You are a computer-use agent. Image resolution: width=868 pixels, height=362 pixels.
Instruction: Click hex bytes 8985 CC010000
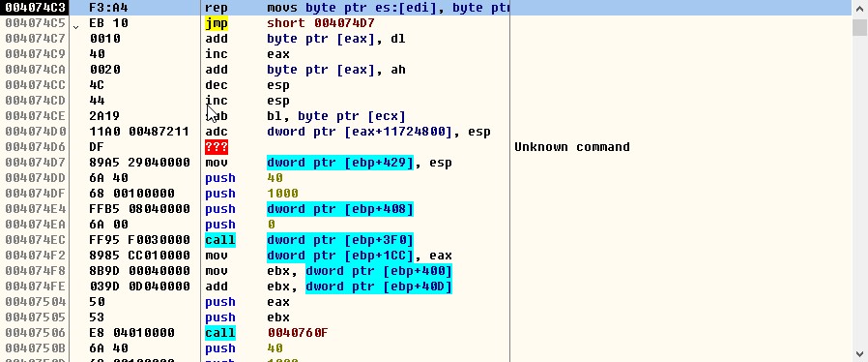(x=139, y=256)
